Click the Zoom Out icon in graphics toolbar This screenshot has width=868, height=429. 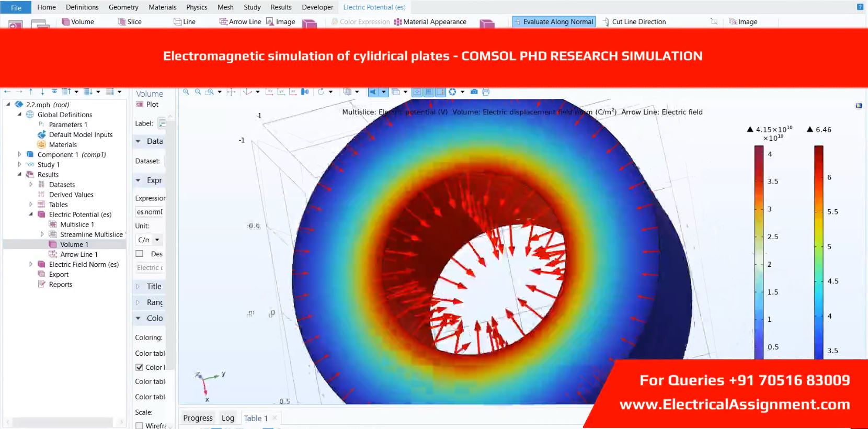(198, 92)
